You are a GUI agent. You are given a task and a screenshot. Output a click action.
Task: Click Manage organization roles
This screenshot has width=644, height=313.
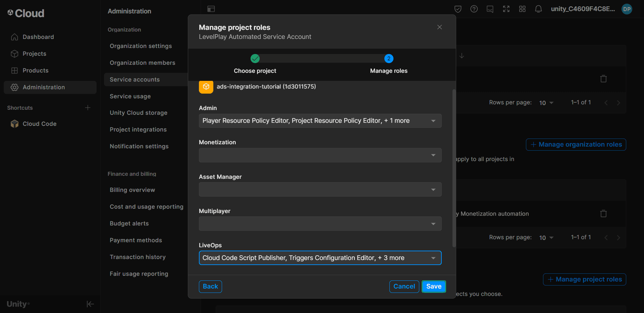coord(576,144)
